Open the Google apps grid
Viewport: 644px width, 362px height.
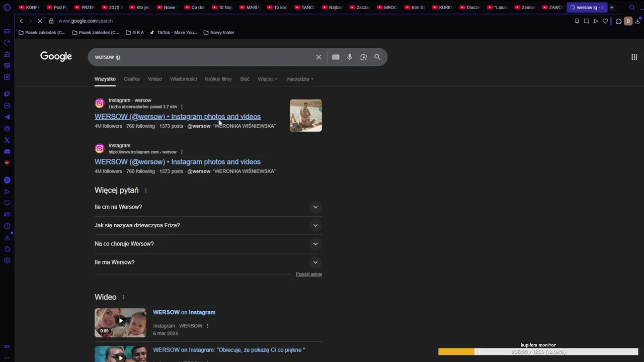click(x=634, y=57)
